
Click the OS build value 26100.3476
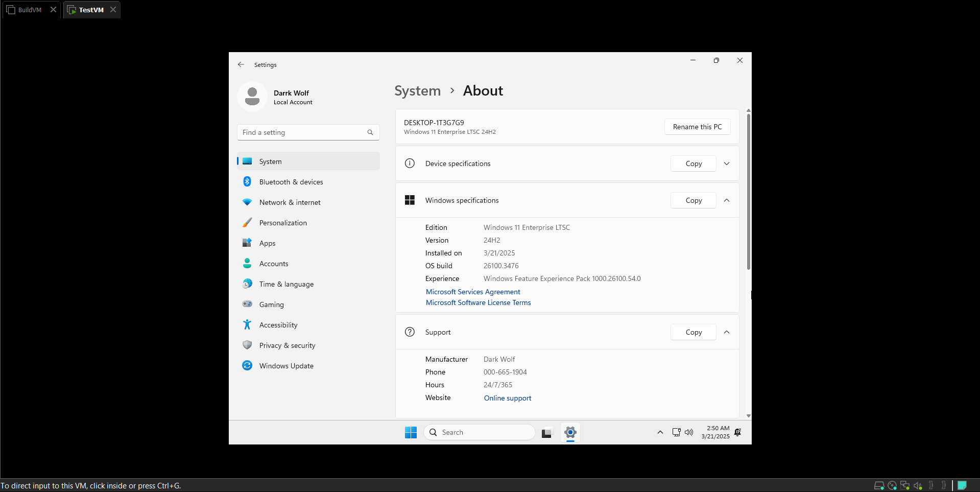click(501, 266)
